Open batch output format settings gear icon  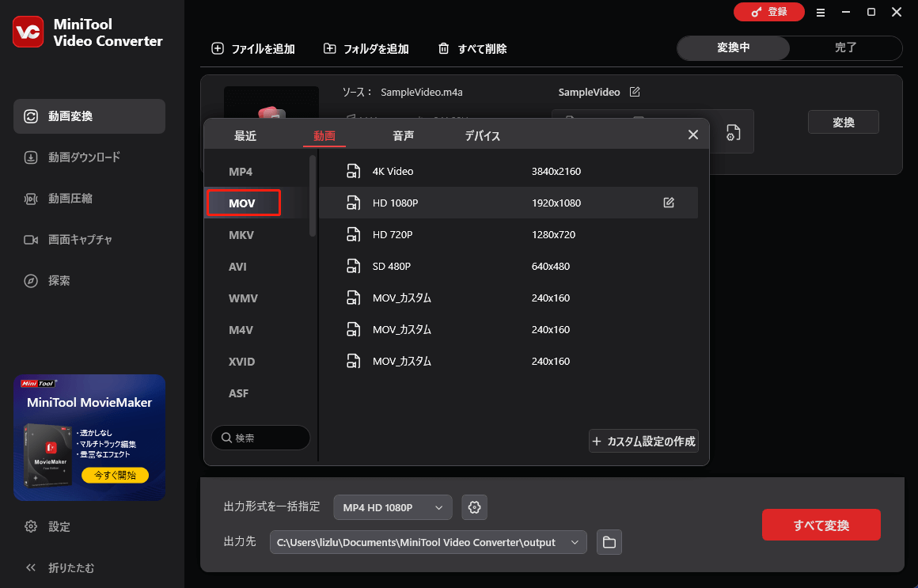click(x=474, y=507)
